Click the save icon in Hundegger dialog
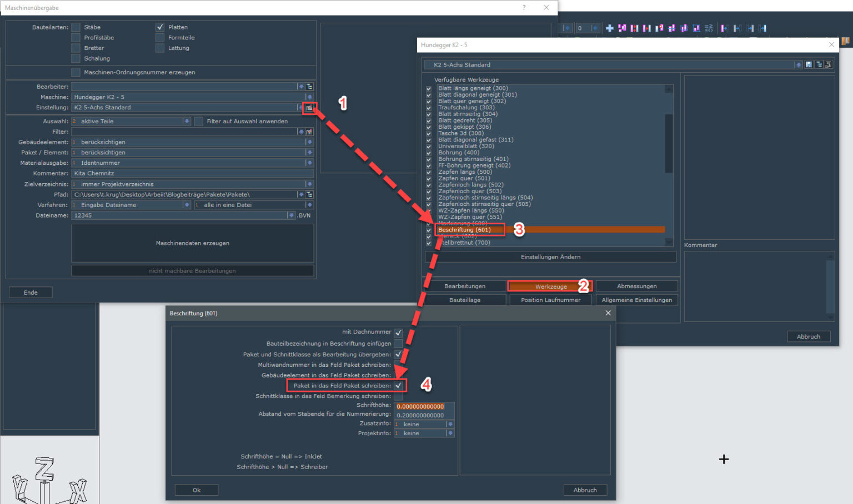The image size is (853, 504). 809,65
